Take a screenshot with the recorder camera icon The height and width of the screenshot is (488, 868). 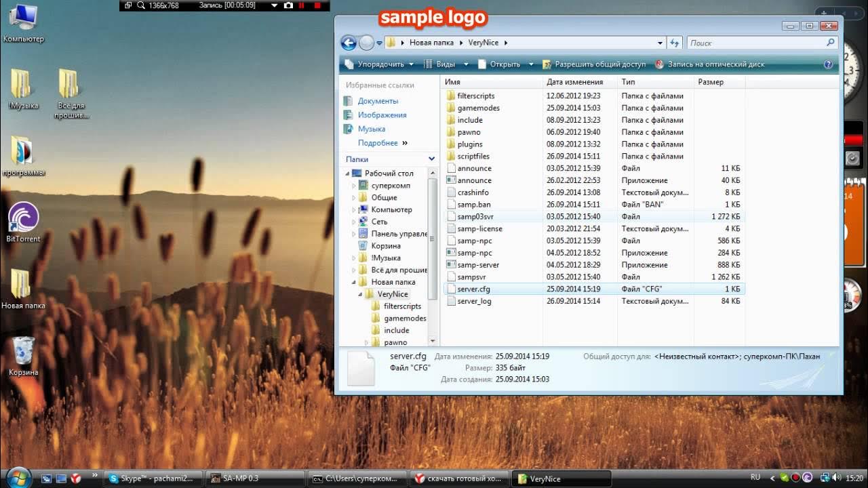[288, 5]
